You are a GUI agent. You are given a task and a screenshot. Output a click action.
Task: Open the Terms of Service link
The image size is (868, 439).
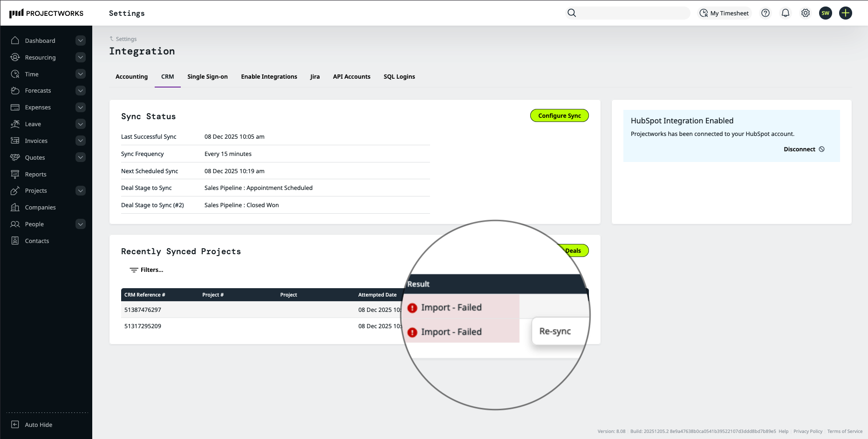tap(845, 432)
